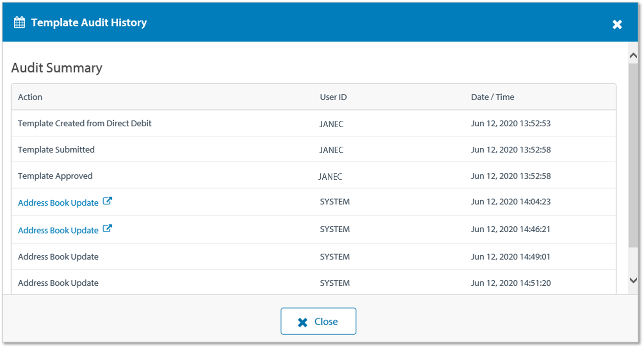Screen dimensions: 644x348
Task: Open external link icon for 14:04:23 update
Action: tap(108, 201)
